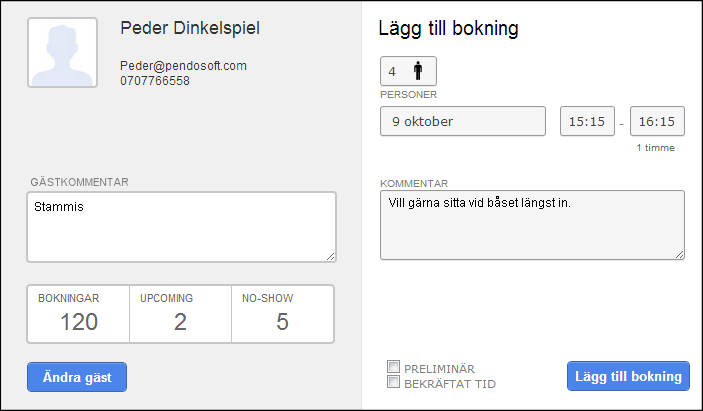703x411 pixels.
Task: Click the guest profile avatar placeholder
Action: (x=62, y=52)
